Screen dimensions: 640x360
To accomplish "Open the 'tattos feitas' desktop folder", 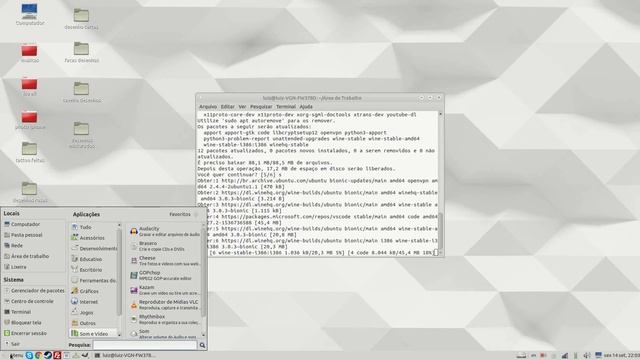I will (x=29, y=152).
